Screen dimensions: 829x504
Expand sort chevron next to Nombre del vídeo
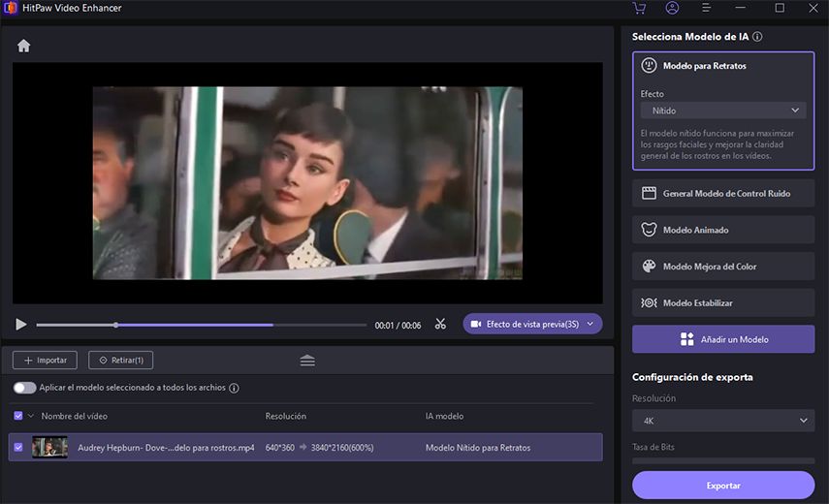[x=31, y=416]
